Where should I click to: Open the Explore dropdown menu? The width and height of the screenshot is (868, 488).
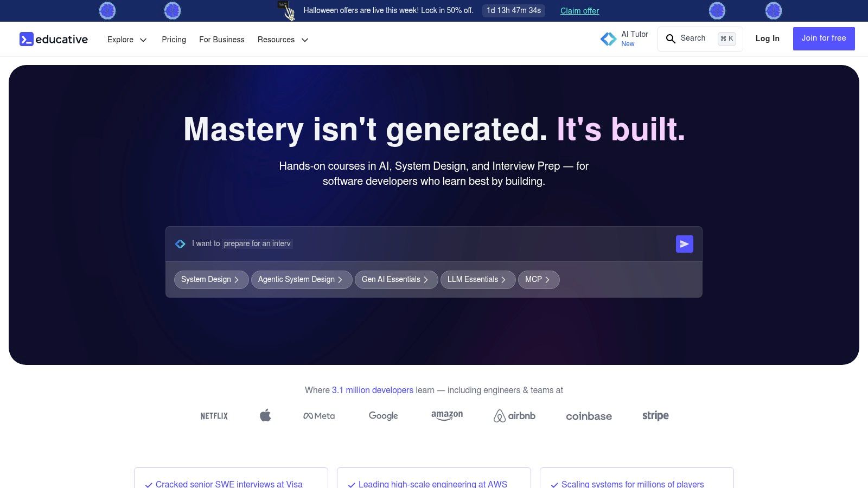click(x=127, y=40)
